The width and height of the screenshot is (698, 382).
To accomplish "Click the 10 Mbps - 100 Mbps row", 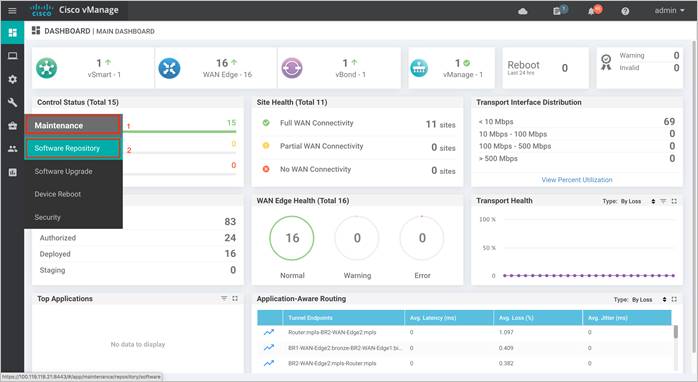I will [577, 134].
